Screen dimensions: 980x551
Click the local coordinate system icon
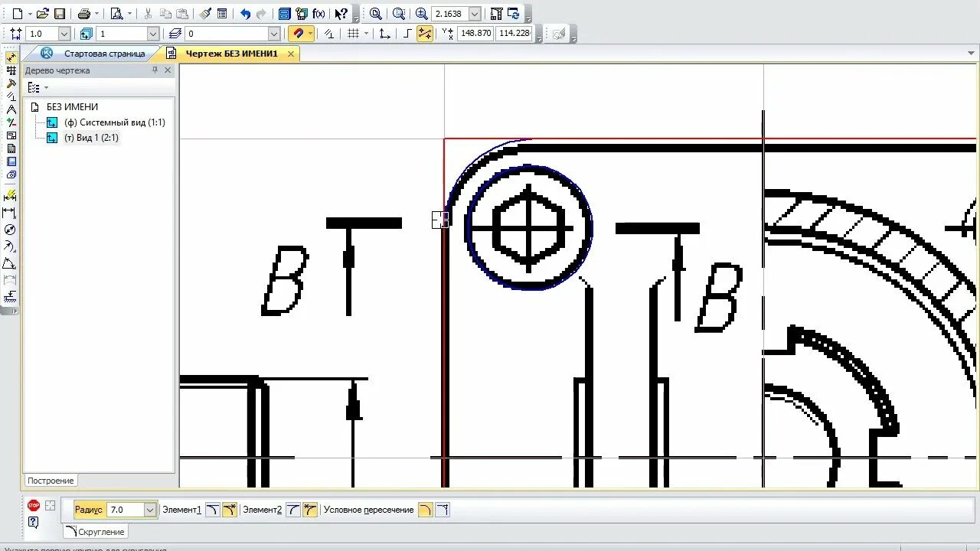point(384,34)
